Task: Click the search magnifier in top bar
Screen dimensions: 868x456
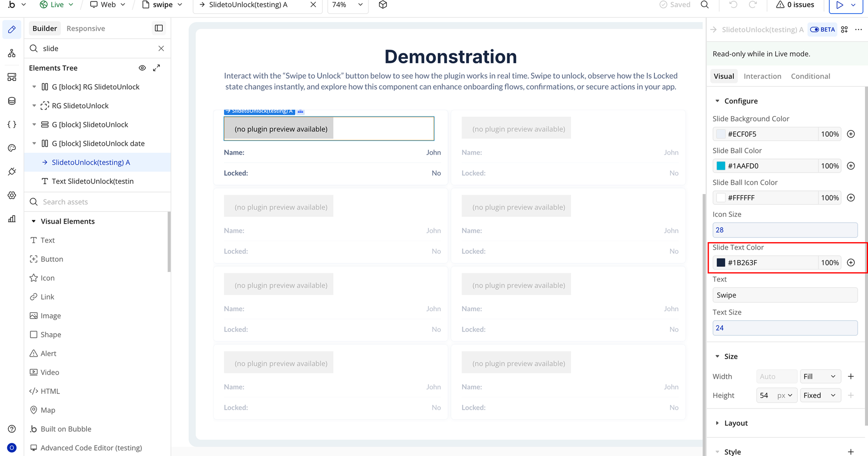Action: [x=704, y=5]
